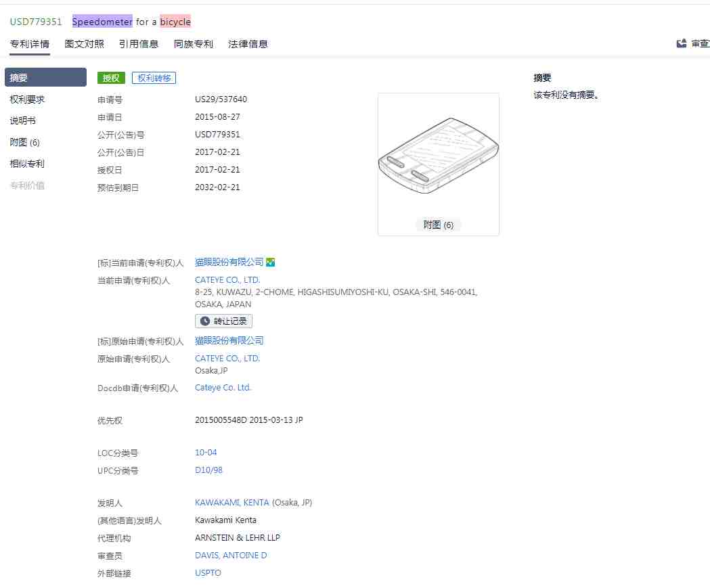Click examiner DAVIS, ANTOINE D link

[231, 556]
